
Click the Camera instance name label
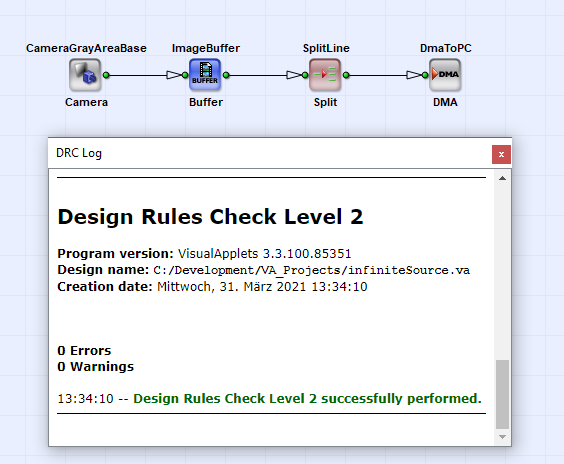[x=86, y=102]
